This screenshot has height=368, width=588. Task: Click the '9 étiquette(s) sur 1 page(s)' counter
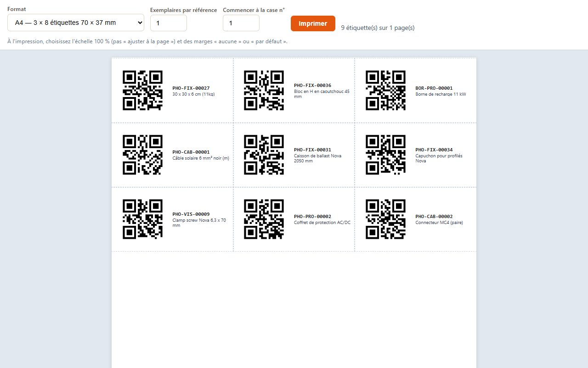coord(378,28)
